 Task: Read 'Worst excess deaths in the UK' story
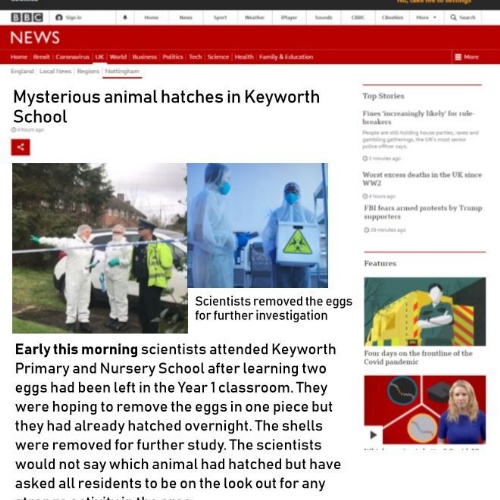pyautogui.click(x=422, y=179)
